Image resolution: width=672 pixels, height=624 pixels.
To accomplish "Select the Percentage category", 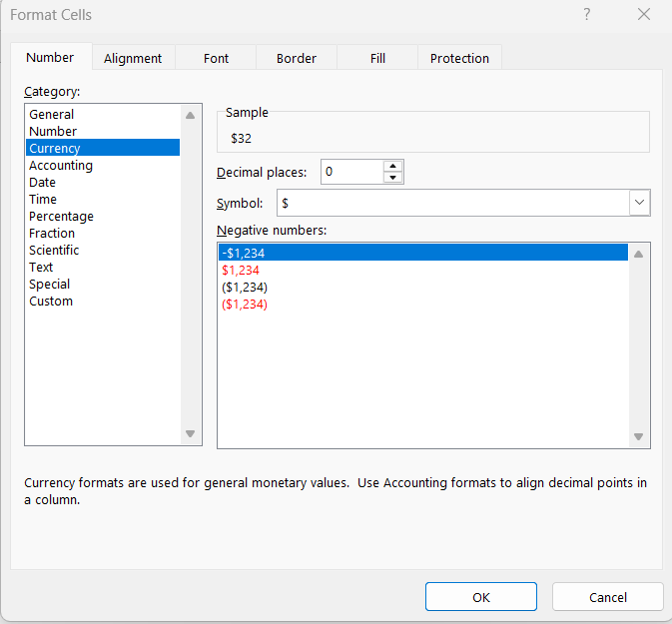I will coord(61,217).
